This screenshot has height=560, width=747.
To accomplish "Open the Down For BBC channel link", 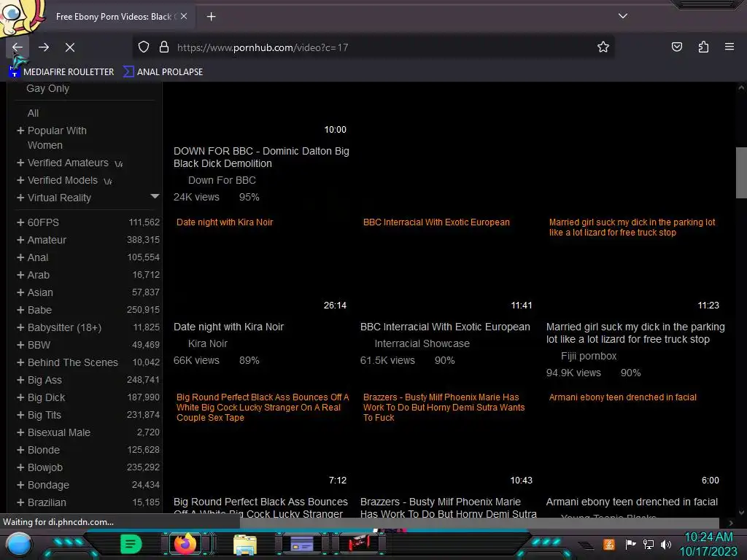I will tap(222, 181).
